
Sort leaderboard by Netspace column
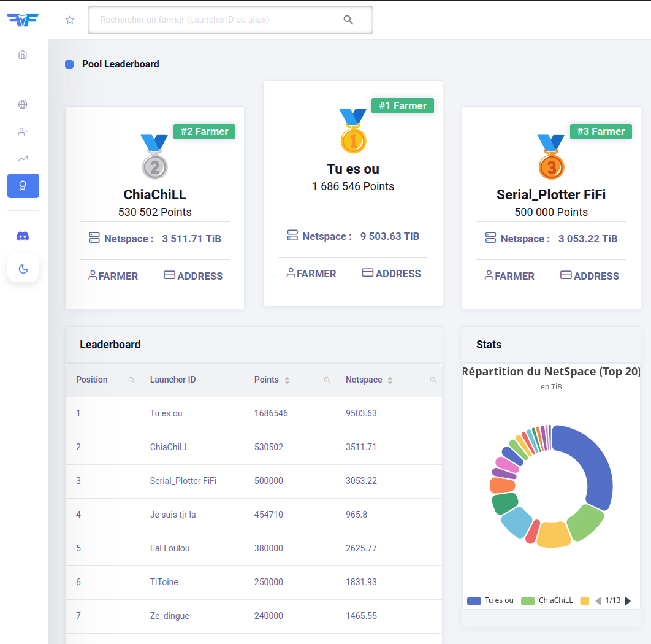pos(390,380)
